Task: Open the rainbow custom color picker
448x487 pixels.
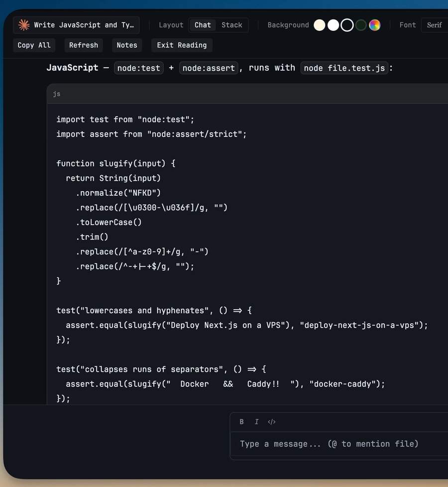Action: click(374, 25)
